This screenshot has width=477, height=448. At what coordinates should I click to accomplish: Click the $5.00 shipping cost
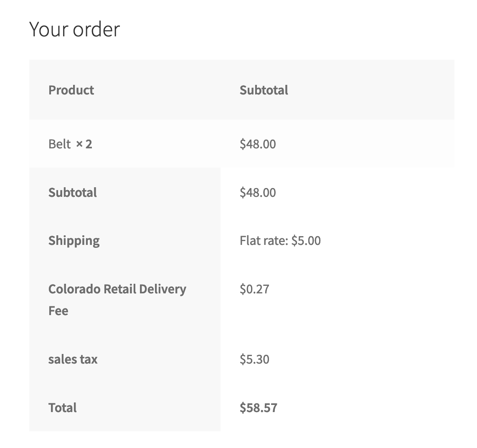[x=306, y=241]
